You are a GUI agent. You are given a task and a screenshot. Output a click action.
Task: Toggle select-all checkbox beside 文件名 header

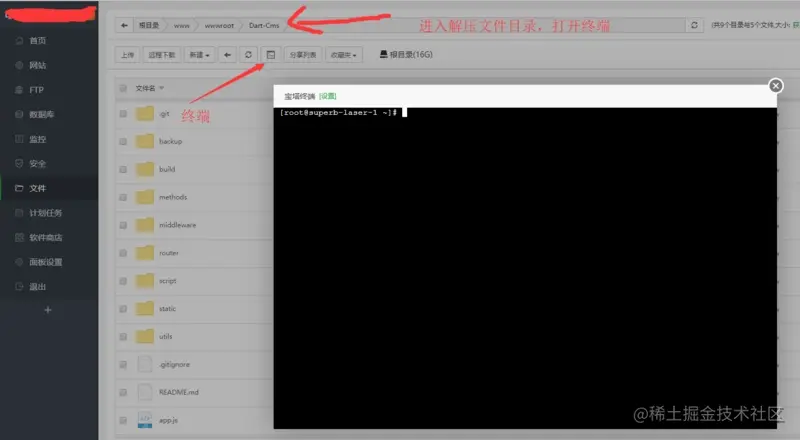point(123,88)
